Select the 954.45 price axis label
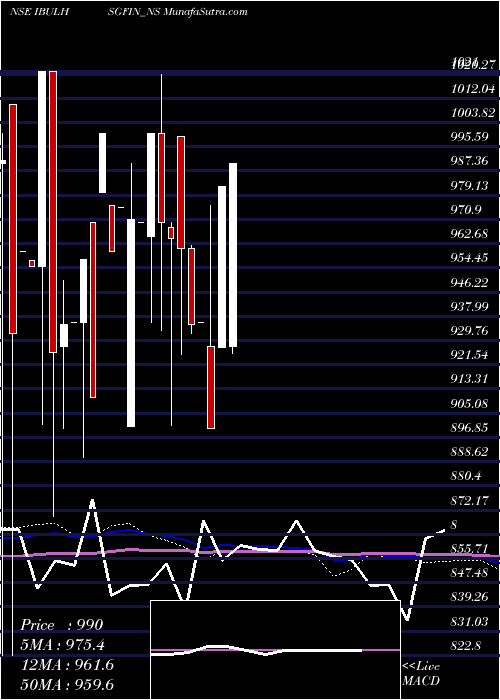The height and width of the screenshot is (700, 500). (x=470, y=258)
